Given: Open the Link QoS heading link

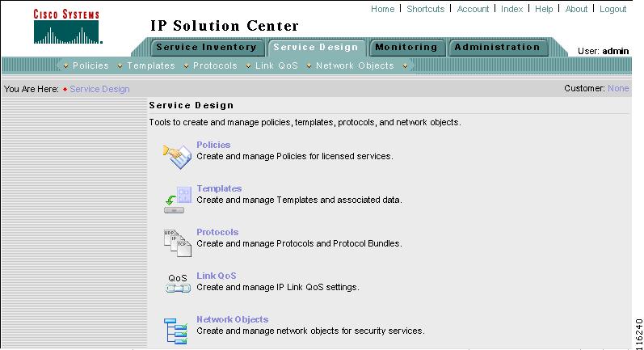Looking at the screenshot, I should tap(216, 276).
